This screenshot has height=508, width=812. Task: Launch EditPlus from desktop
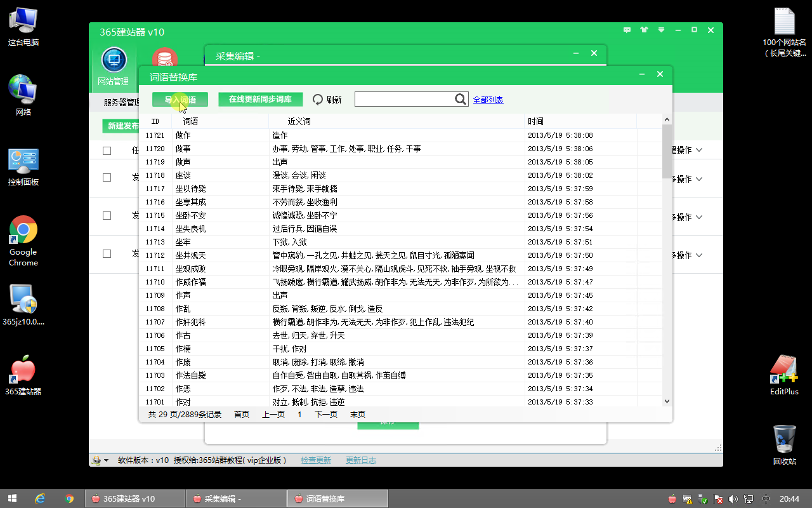(784, 375)
